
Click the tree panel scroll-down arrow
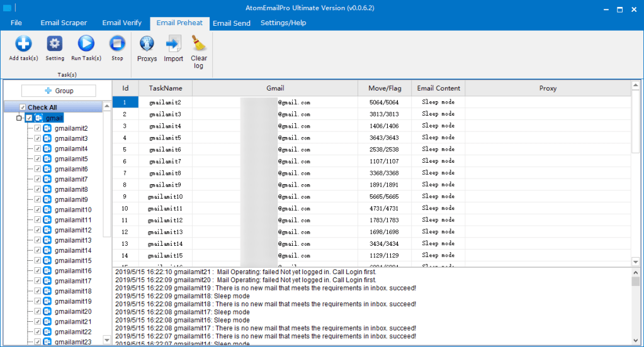click(x=106, y=339)
